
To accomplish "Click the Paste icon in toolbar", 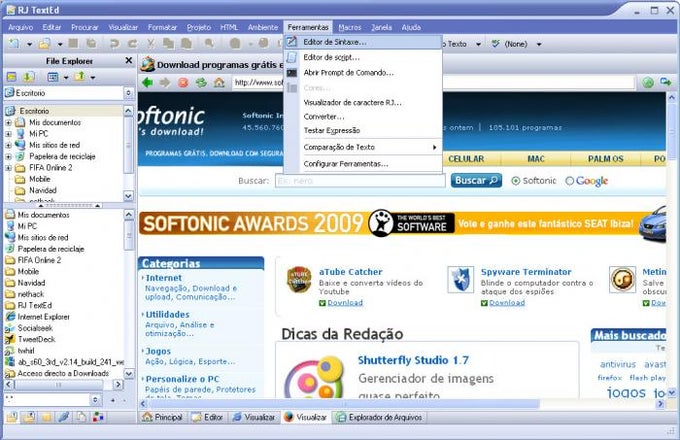I will [186, 43].
